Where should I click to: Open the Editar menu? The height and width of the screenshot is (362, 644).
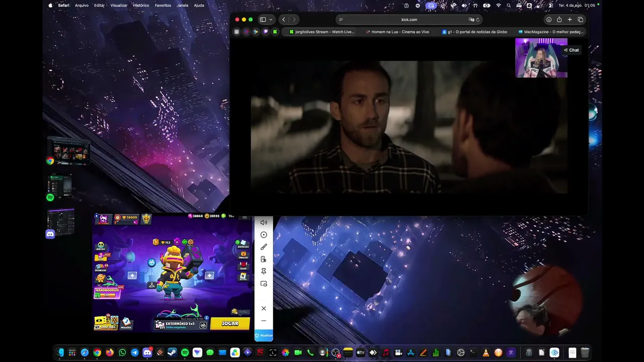[x=99, y=6]
